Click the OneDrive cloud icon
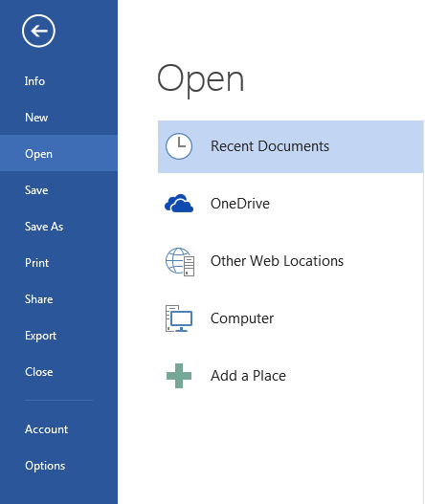This screenshot has height=504, width=425. 179,204
